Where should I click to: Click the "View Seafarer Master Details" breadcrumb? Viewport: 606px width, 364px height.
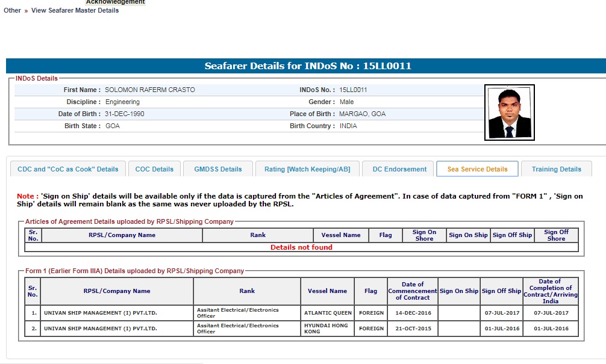(75, 10)
